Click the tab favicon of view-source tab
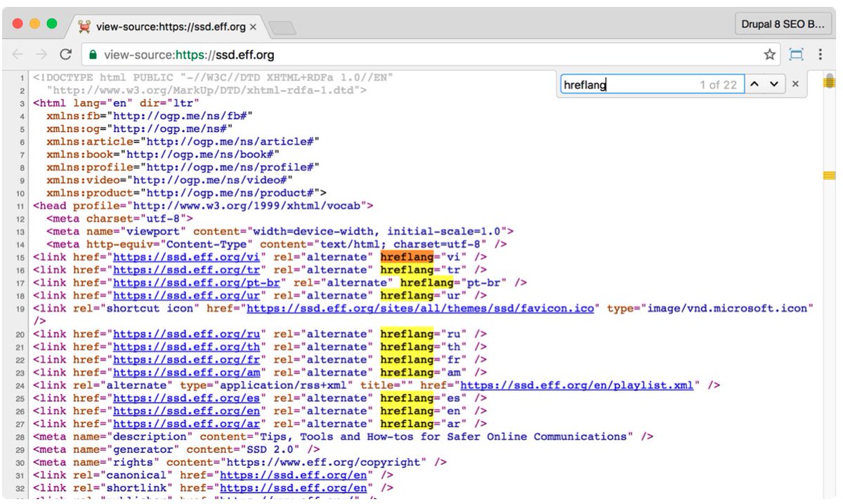843x504 pixels. pos(84,27)
